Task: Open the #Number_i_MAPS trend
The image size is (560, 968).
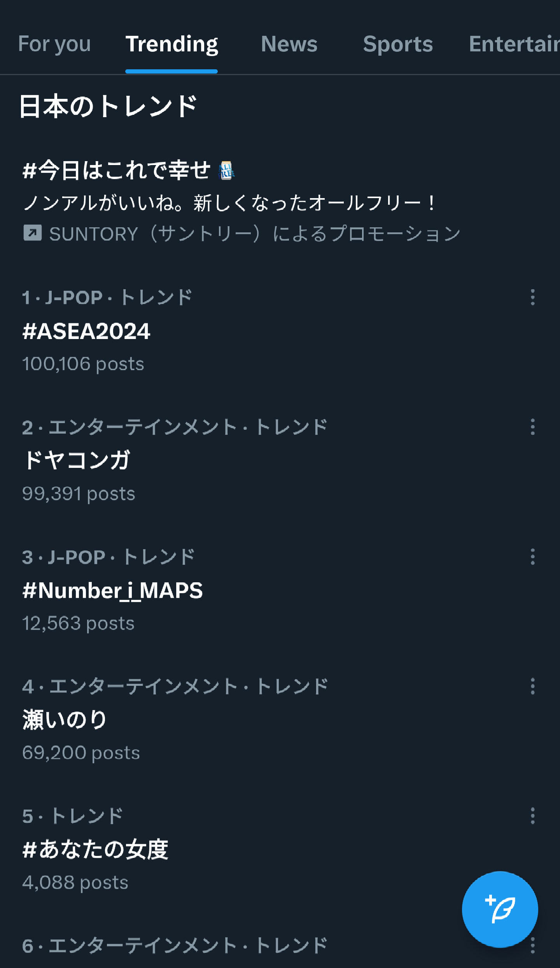Action: pyautogui.click(x=113, y=590)
